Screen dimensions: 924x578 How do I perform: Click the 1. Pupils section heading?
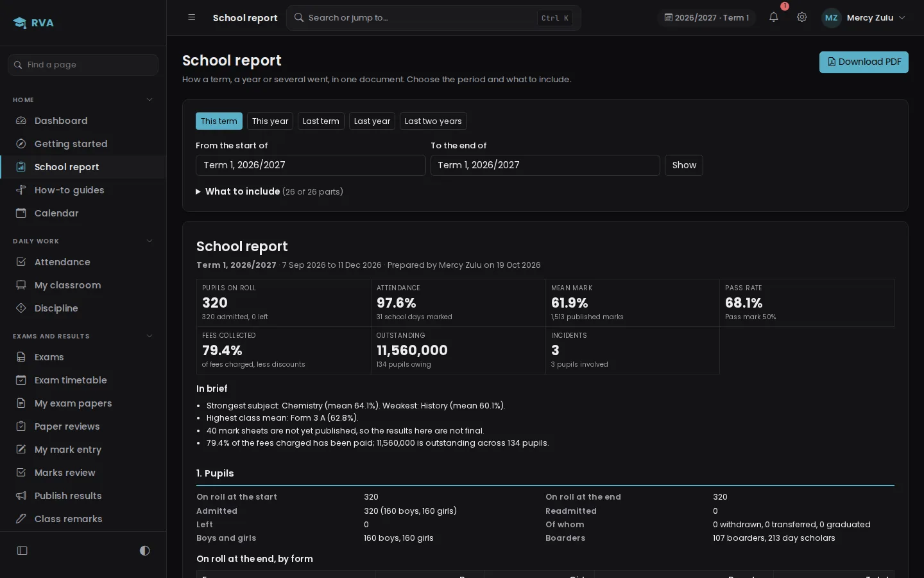click(215, 473)
